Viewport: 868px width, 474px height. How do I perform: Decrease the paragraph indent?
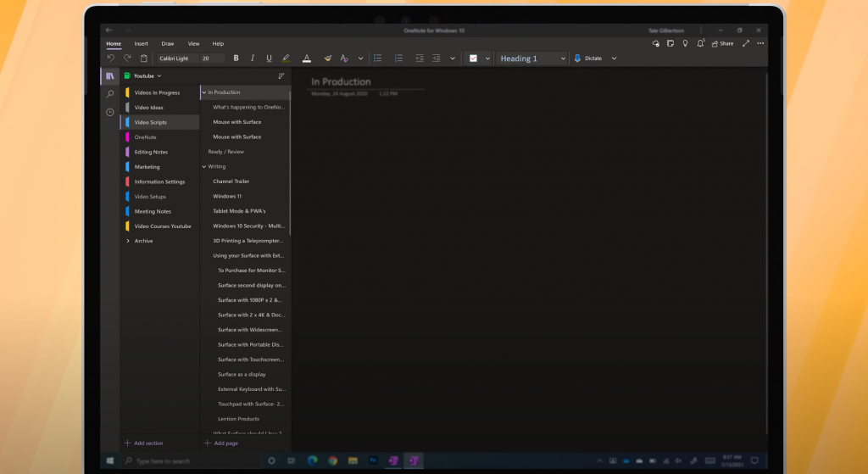420,59
